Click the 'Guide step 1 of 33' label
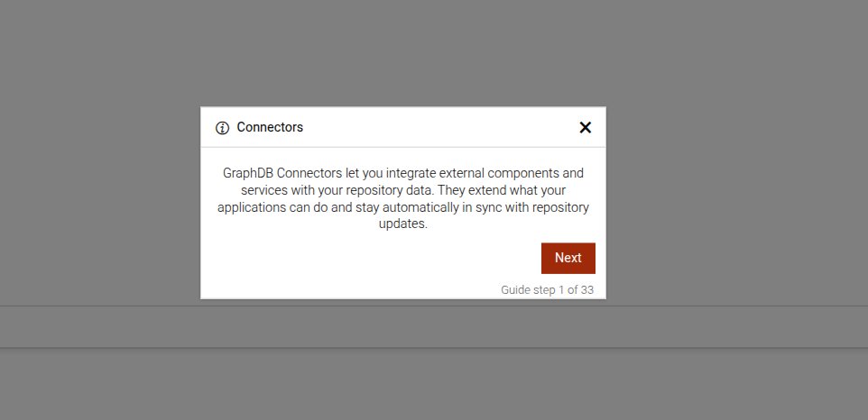The image size is (868, 420). point(547,290)
